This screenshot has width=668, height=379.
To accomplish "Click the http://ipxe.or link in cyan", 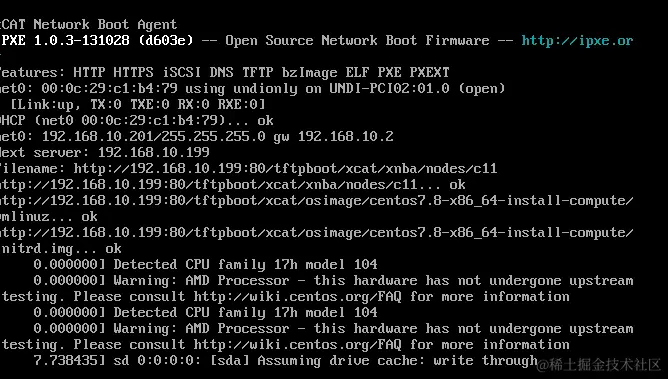I will tap(577, 41).
